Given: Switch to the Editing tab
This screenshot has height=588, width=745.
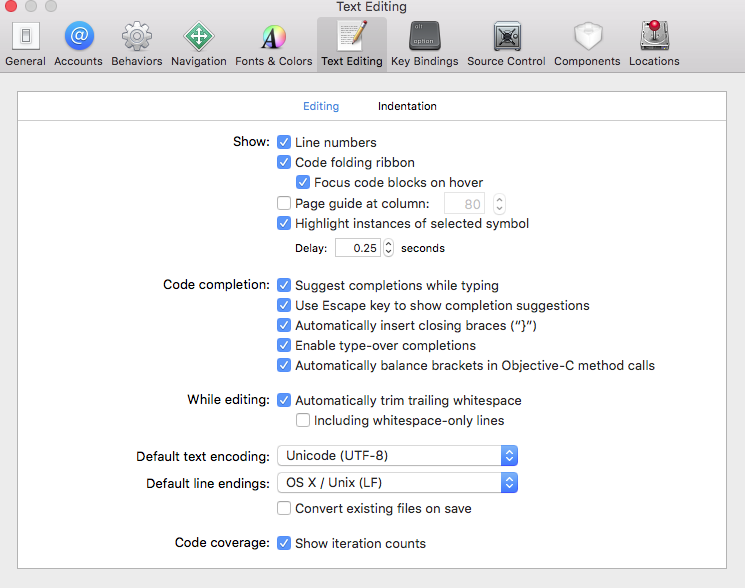Looking at the screenshot, I should [x=321, y=106].
